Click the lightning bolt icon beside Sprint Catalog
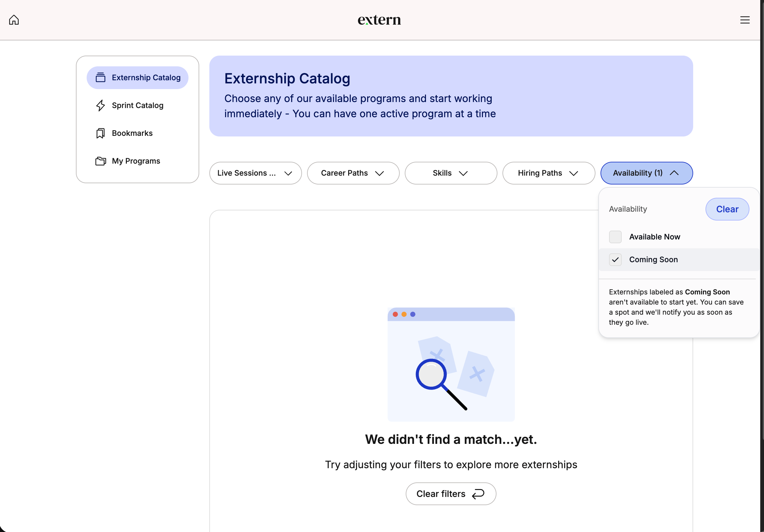 coord(101,105)
